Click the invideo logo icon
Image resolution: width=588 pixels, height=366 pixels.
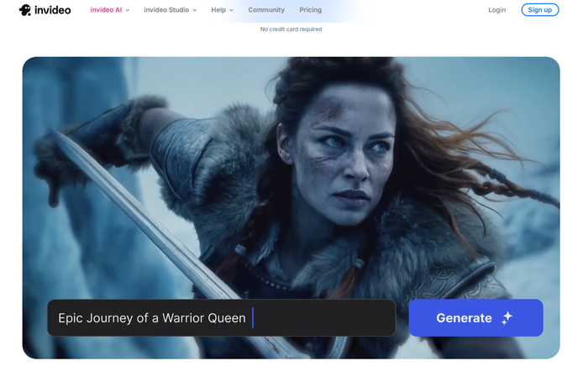[25, 10]
